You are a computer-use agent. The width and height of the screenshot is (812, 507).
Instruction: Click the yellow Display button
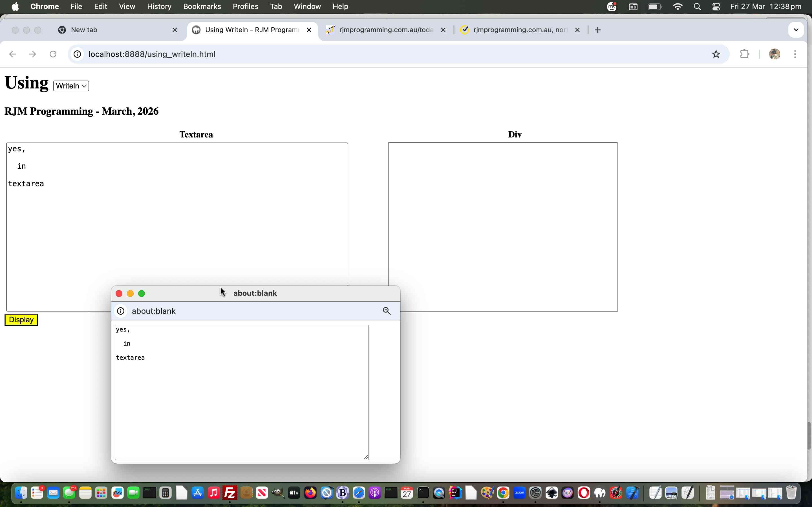pos(21,320)
